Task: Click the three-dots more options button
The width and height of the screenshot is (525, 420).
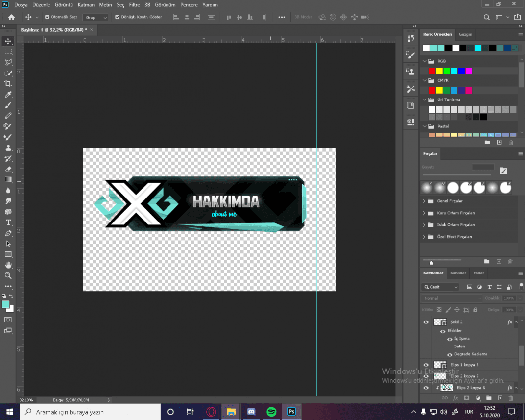Action: pyautogui.click(x=282, y=18)
